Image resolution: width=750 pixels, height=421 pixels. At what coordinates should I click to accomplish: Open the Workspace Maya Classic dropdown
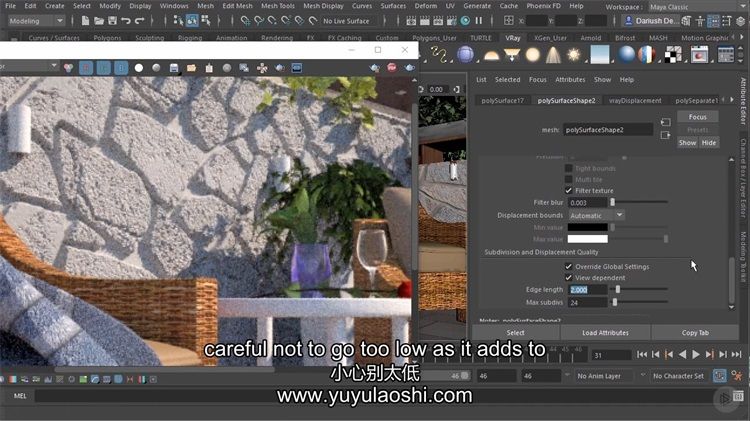[695, 7]
